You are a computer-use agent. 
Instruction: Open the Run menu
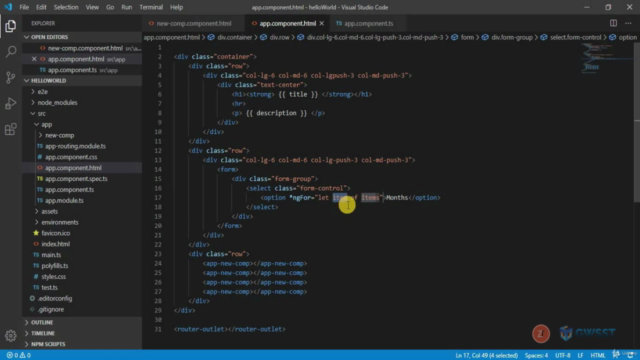127,7
